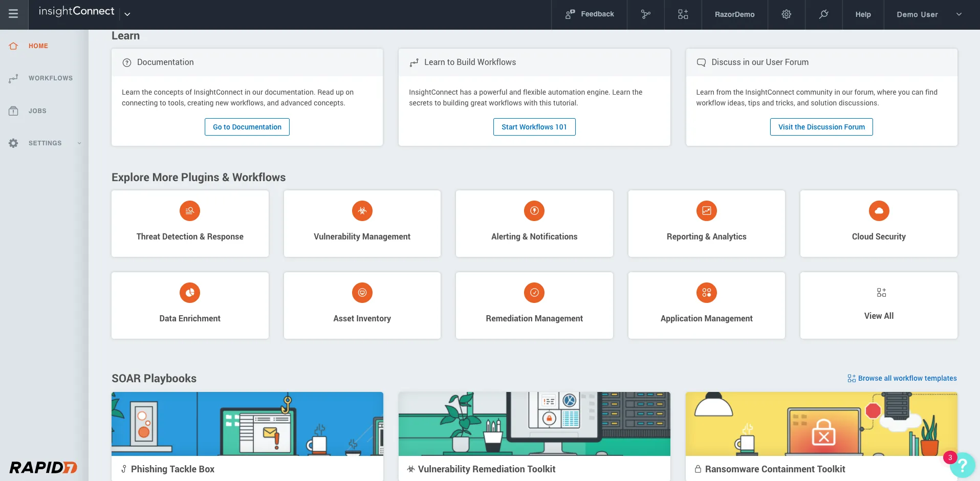The height and width of the screenshot is (481, 980).
Task: Open Data Enrichment pie icon
Action: click(x=190, y=293)
